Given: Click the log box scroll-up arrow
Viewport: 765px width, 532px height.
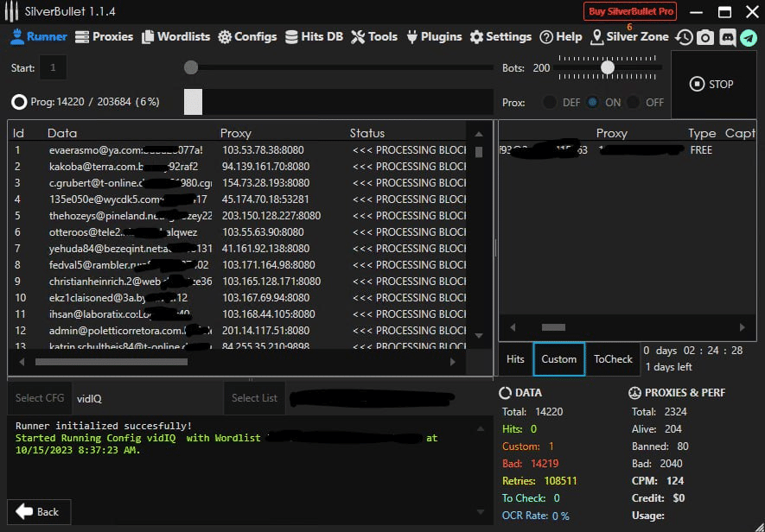Looking at the screenshot, I should [481, 429].
